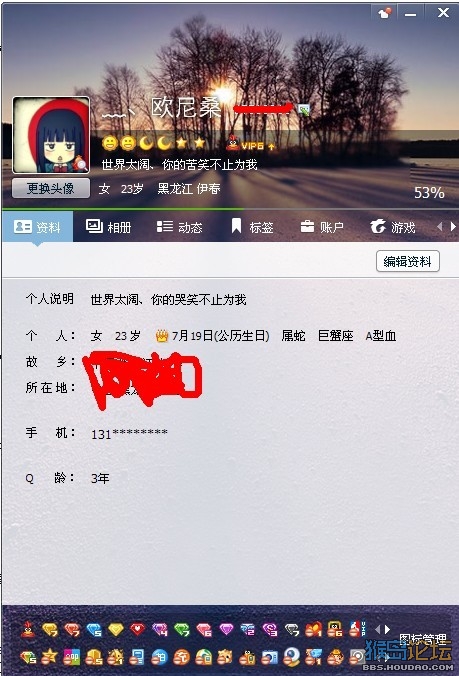
Task: Click the red QQ penguin medal icon
Action: click(28, 629)
